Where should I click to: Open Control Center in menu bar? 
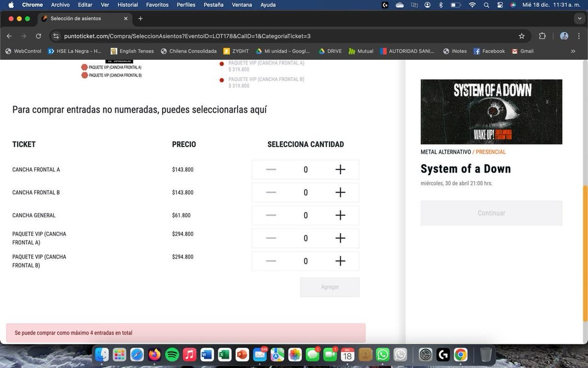click(x=500, y=5)
